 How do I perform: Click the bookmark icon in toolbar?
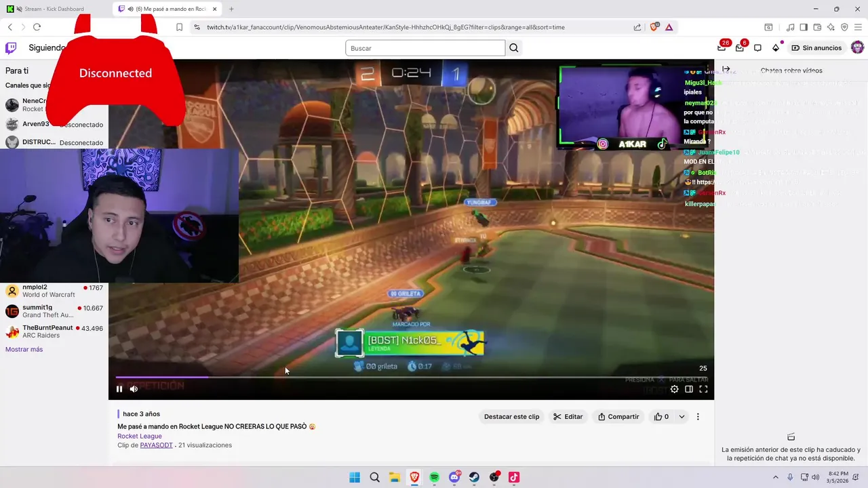pos(179,27)
